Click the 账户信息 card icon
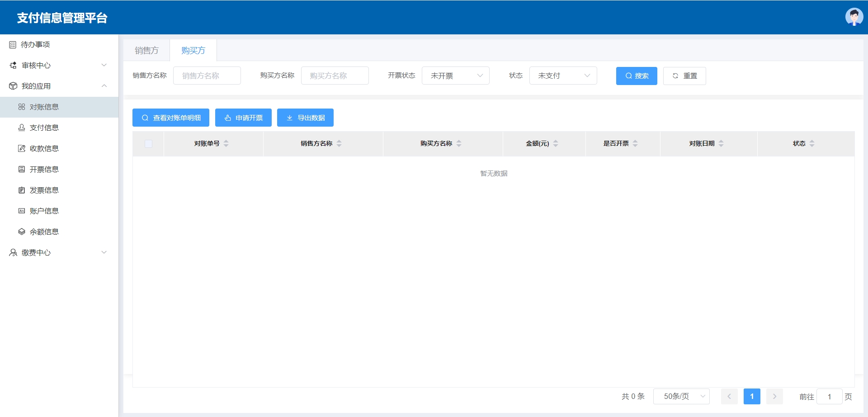 click(x=21, y=211)
